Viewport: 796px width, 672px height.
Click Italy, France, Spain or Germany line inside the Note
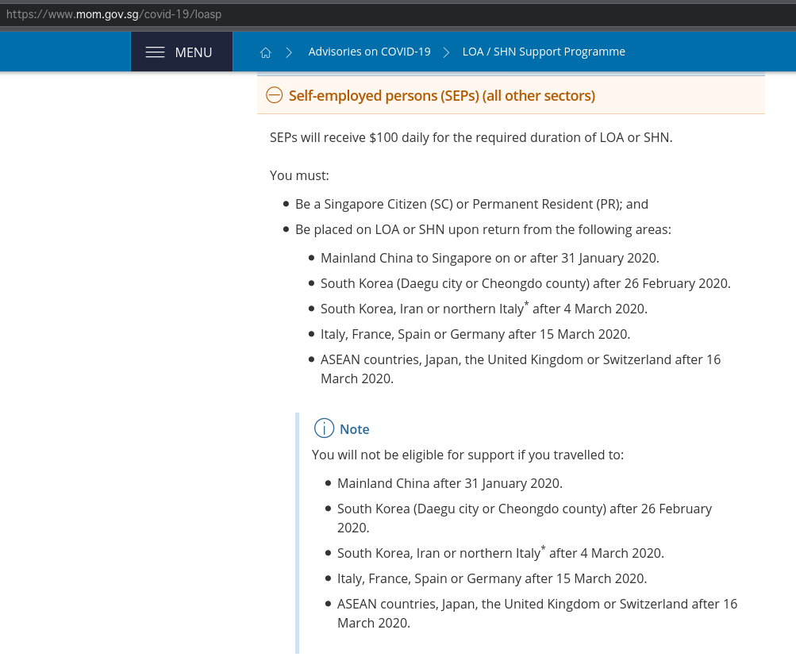coord(491,578)
